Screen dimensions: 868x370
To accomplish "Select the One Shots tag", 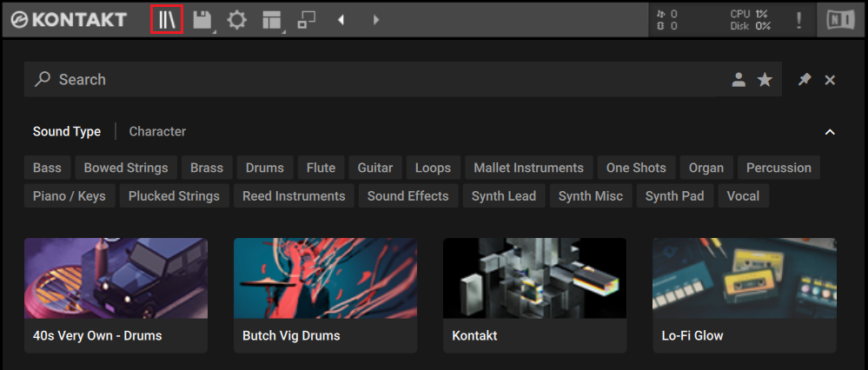I will click(x=636, y=168).
